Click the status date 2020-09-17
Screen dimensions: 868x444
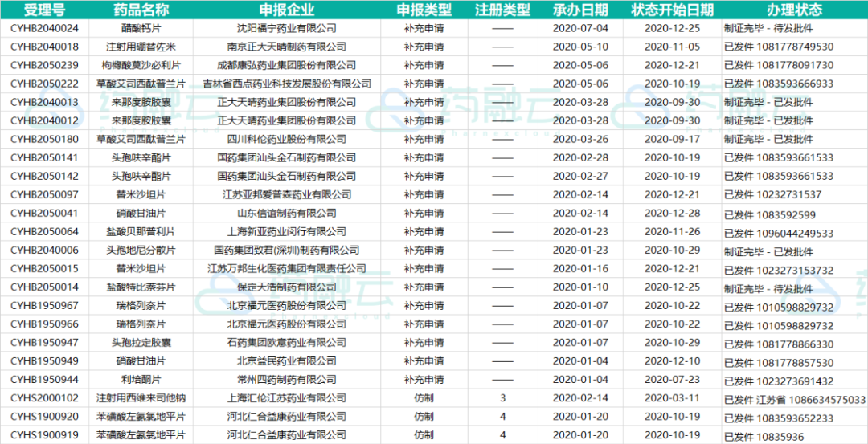[672, 140]
